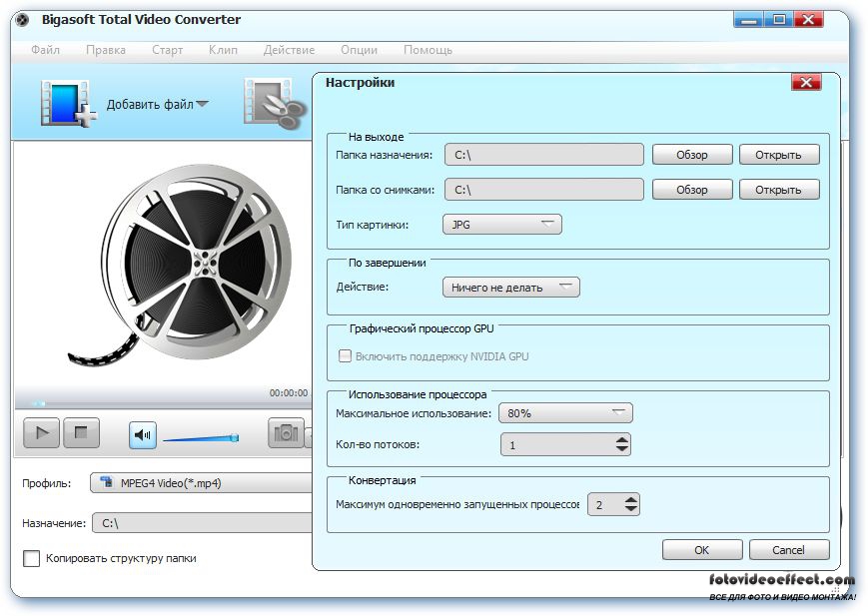Adjust the volume slider
The height and width of the screenshot is (616, 868).
coord(201,439)
